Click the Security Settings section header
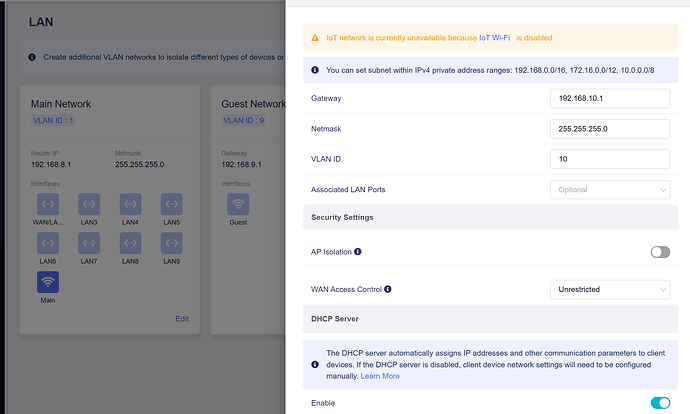Screen dimensions: 690x414 click(x=490, y=217)
